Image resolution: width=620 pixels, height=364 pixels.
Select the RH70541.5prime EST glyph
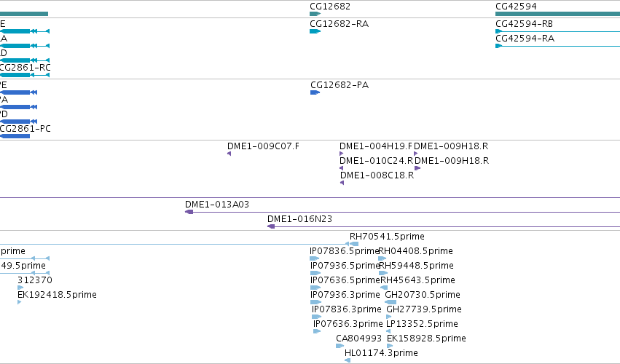click(354, 244)
